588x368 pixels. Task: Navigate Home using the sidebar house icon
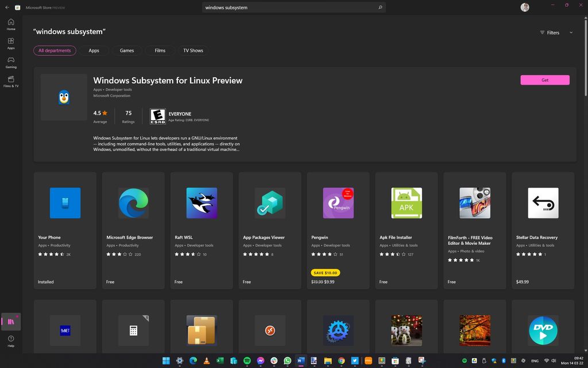[10, 24]
